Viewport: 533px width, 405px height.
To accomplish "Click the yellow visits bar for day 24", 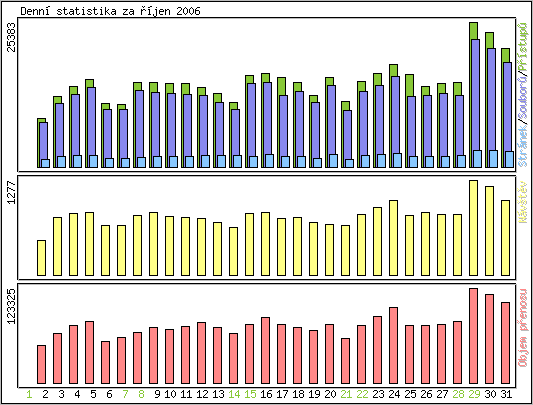I will pyautogui.click(x=394, y=238).
